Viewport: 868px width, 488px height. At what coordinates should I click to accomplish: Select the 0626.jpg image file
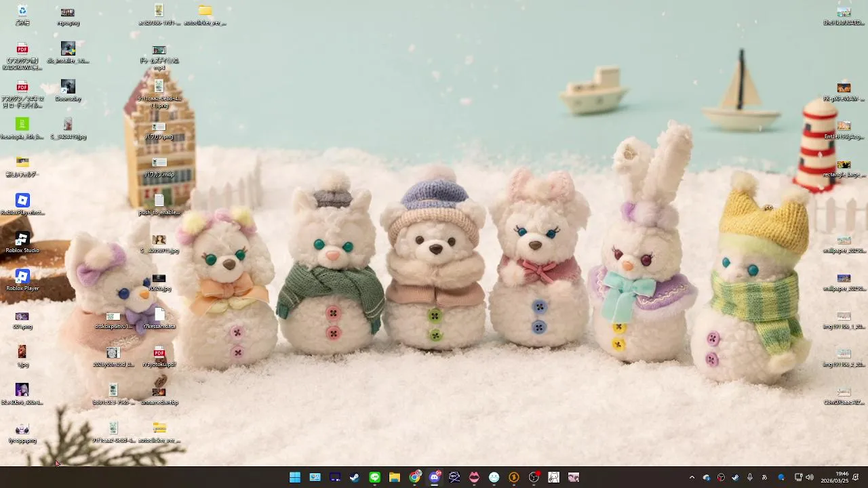tap(159, 281)
